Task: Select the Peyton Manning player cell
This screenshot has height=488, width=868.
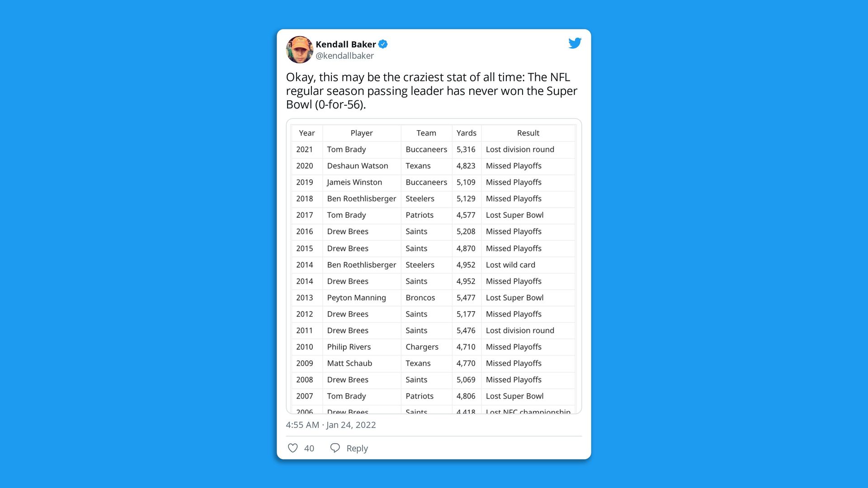Action: [356, 298]
